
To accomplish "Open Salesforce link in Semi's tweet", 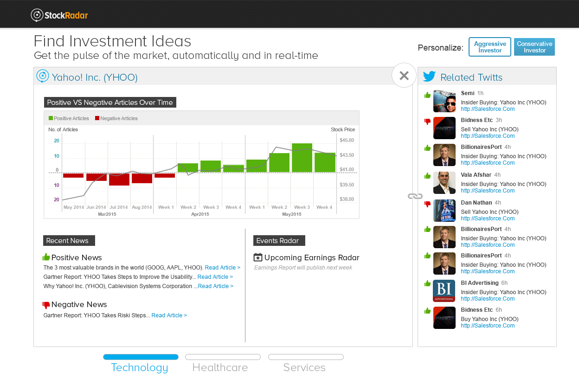I will tap(488, 109).
